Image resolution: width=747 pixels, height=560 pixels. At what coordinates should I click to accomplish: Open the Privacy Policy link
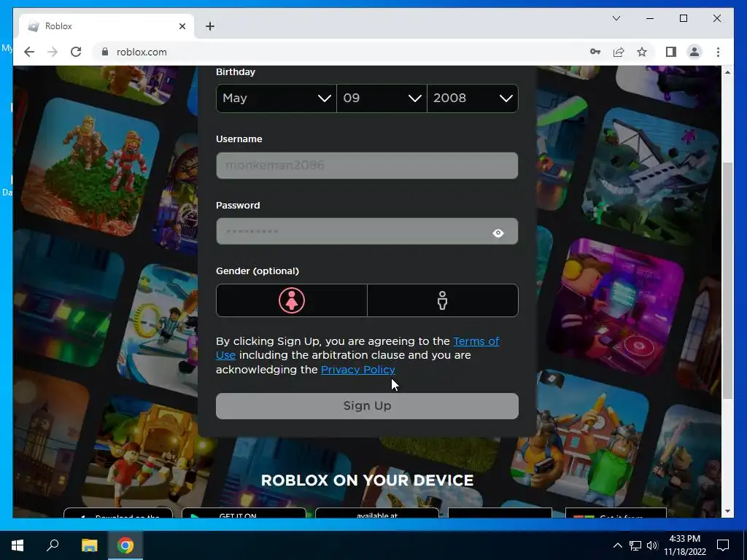point(357,370)
